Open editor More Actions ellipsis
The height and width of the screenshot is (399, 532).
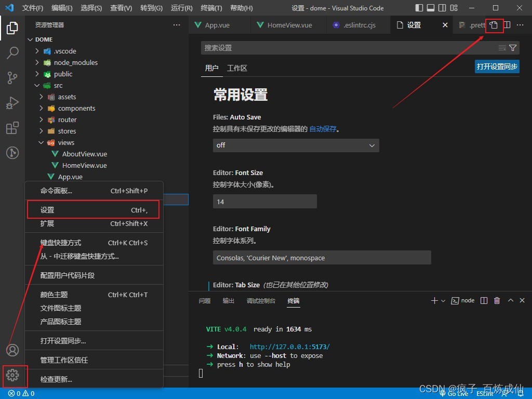point(520,25)
